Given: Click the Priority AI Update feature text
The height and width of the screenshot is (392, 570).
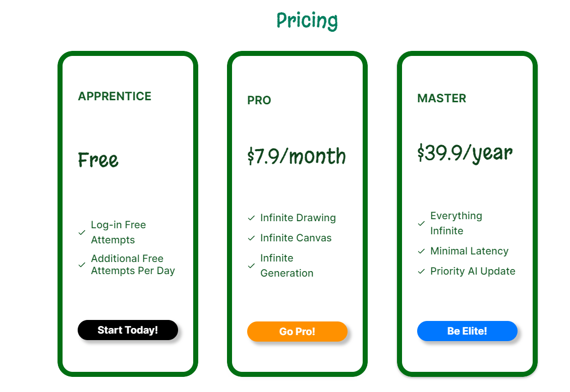Looking at the screenshot, I should click(x=473, y=271).
